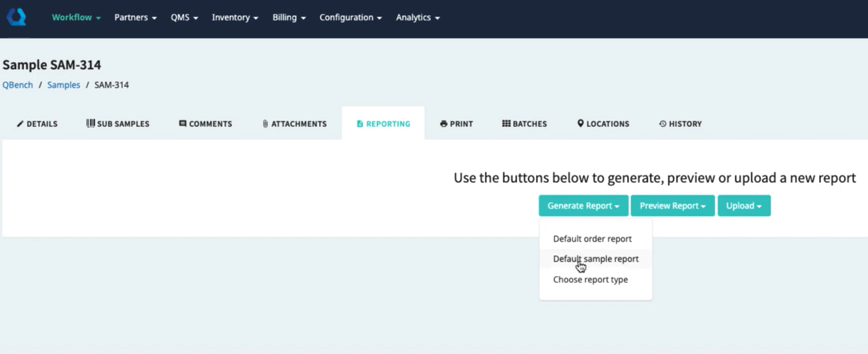Switch to the Attachments tab
This screenshot has width=868, height=354.
pyautogui.click(x=295, y=124)
